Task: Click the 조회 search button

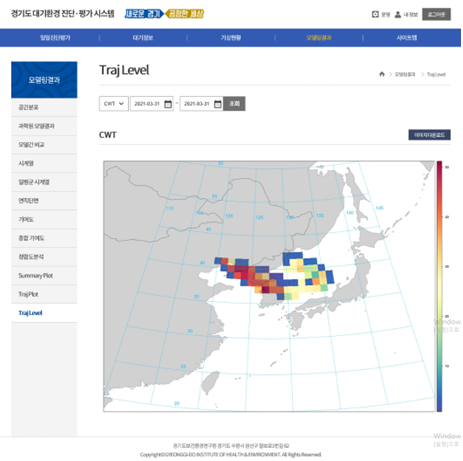Action: coord(234,104)
